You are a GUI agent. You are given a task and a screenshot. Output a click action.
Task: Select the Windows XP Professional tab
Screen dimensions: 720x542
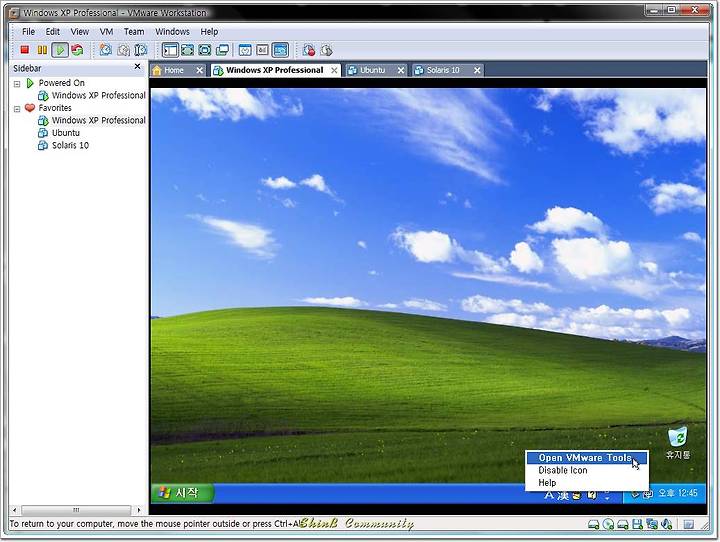275,70
